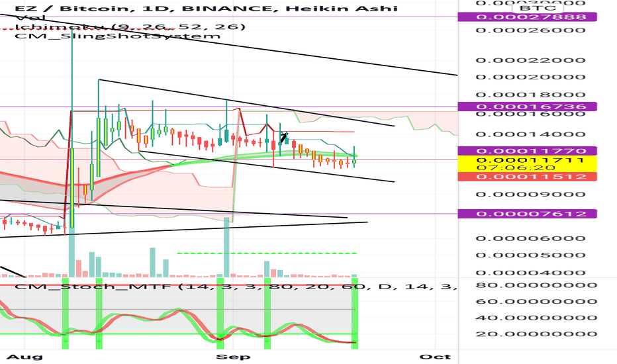
Task: Click the 80.00000000 stochastic axis value
Action: [536, 285]
